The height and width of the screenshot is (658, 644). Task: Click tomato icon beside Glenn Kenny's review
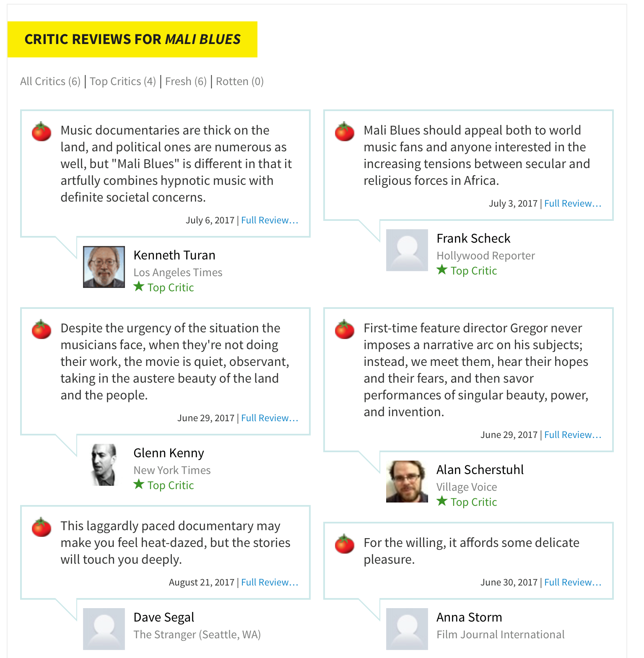click(x=42, y=329)
